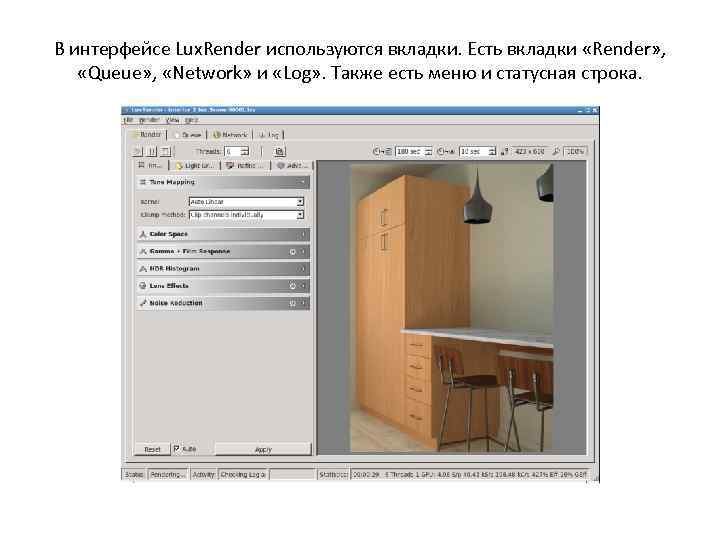Switch to the Network tab
Screen dimensions: 720x540
click(230, 135)
